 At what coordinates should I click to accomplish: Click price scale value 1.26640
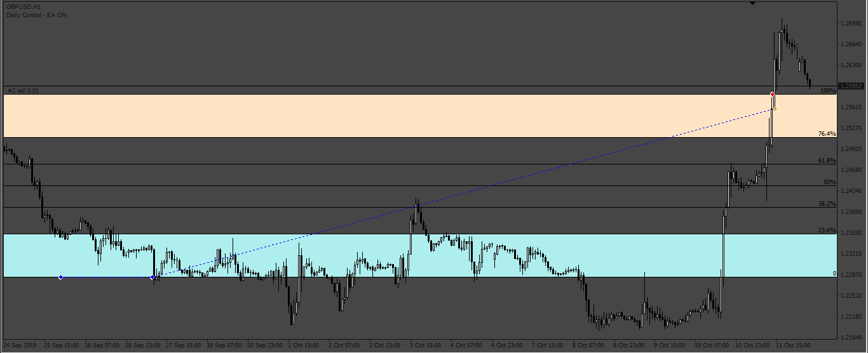pos(851,44)
